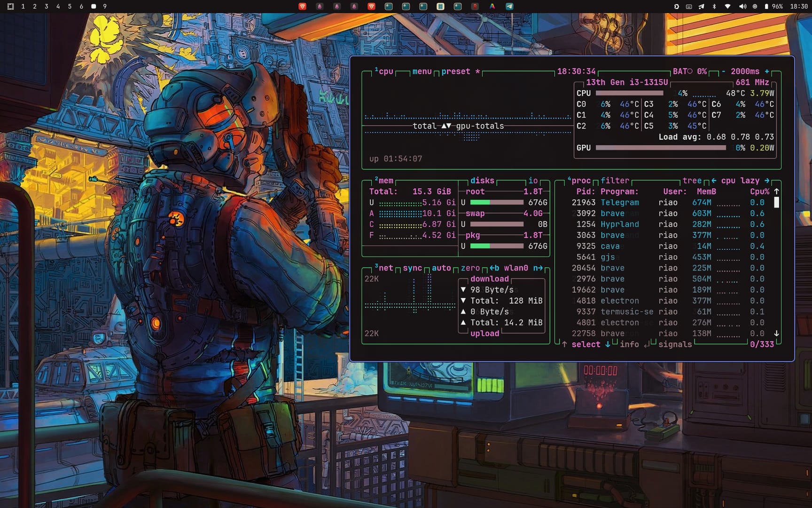Click signals in the bottom bar
The height and width of the screenshot is (508, 812).
(675, 344)
